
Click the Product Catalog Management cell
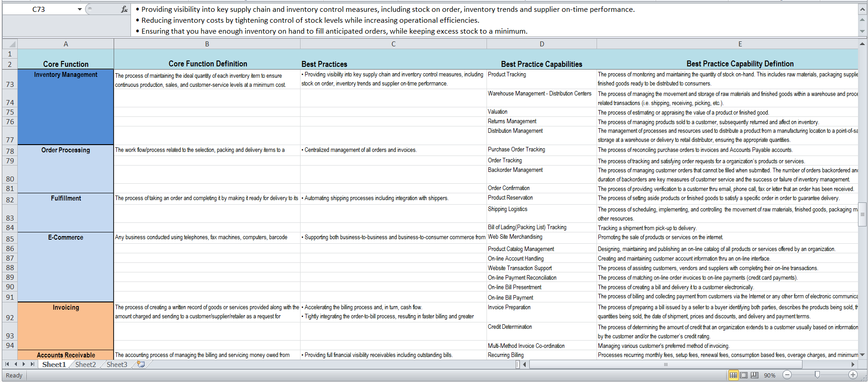pyautogui.click(x=542, y=249)
